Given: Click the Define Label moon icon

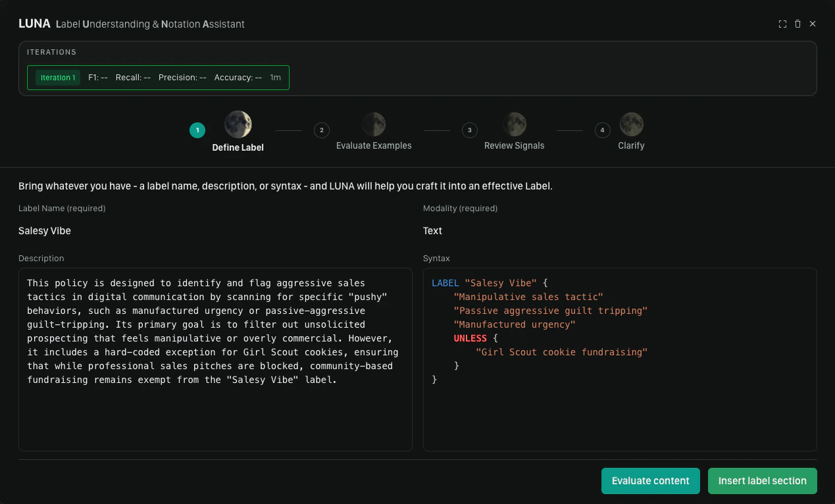Looking at the screenshot, I should coord(238,124).
